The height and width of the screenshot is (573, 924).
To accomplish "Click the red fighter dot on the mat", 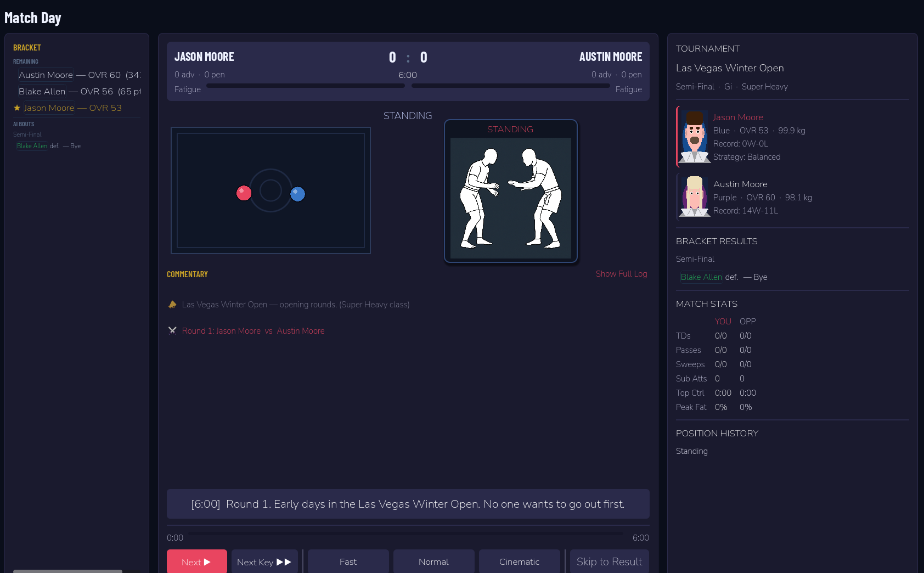I will coord(244,193).
